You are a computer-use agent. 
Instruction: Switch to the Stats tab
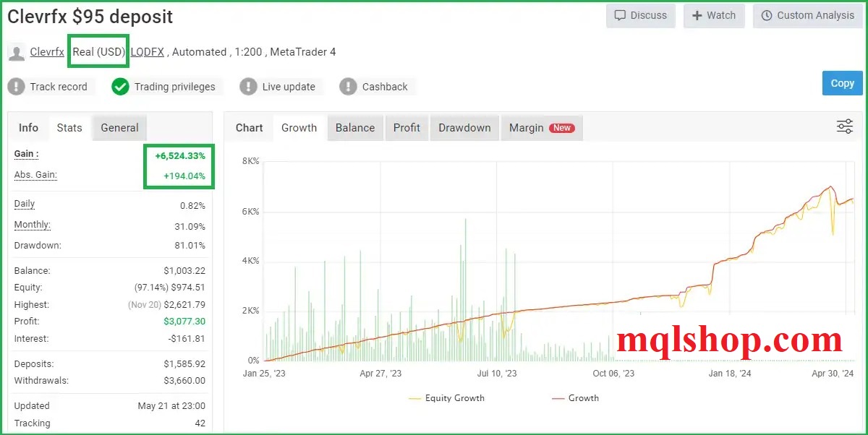pyautogui.click(x=69, y=127)
